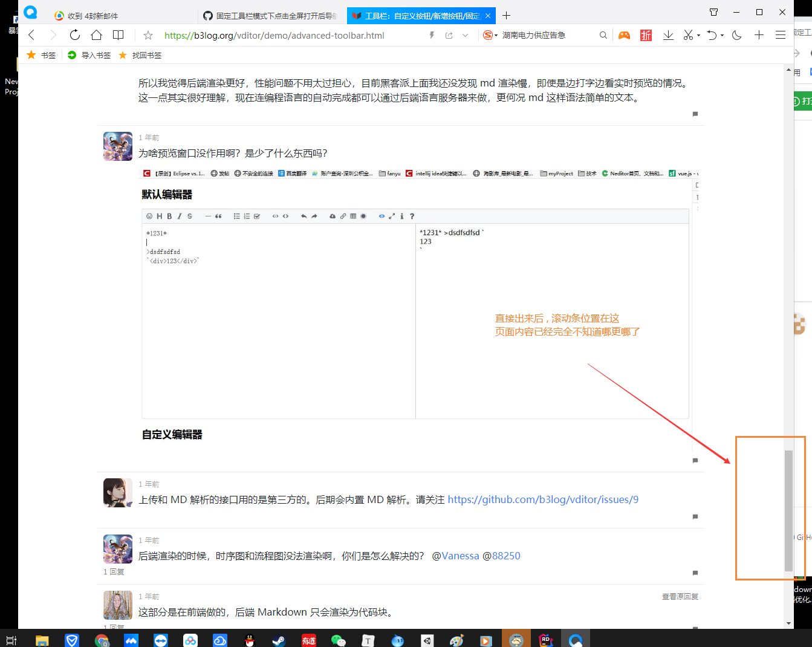Image resolution: width=812 pixels, height=647 pixels.
Task: Click the "查看原回复" link
Action: [680, 596]
